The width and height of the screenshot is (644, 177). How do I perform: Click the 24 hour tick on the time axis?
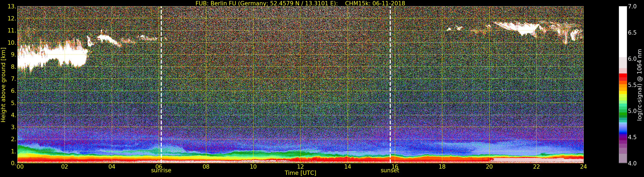583,166
